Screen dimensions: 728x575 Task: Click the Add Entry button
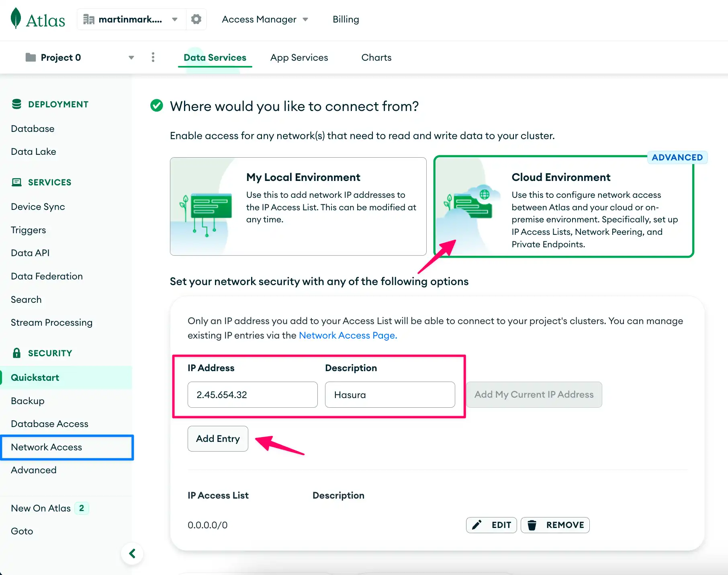click(217, 439)
